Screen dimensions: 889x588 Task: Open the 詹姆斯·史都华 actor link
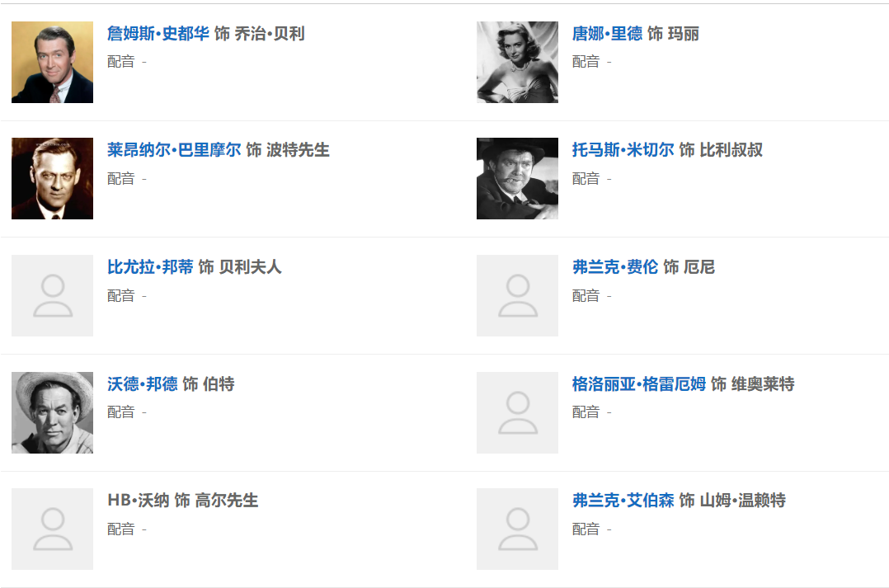[158, 34]
